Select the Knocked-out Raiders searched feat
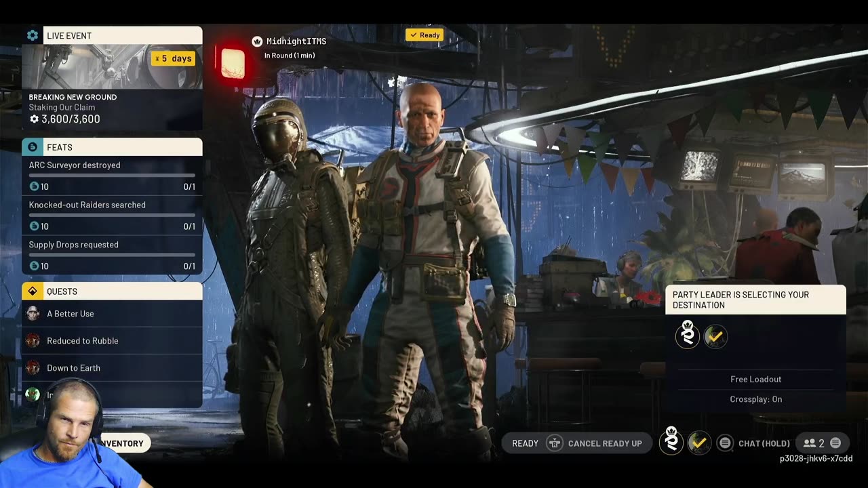The image size is (868, 488). click(x=112, y=216)
